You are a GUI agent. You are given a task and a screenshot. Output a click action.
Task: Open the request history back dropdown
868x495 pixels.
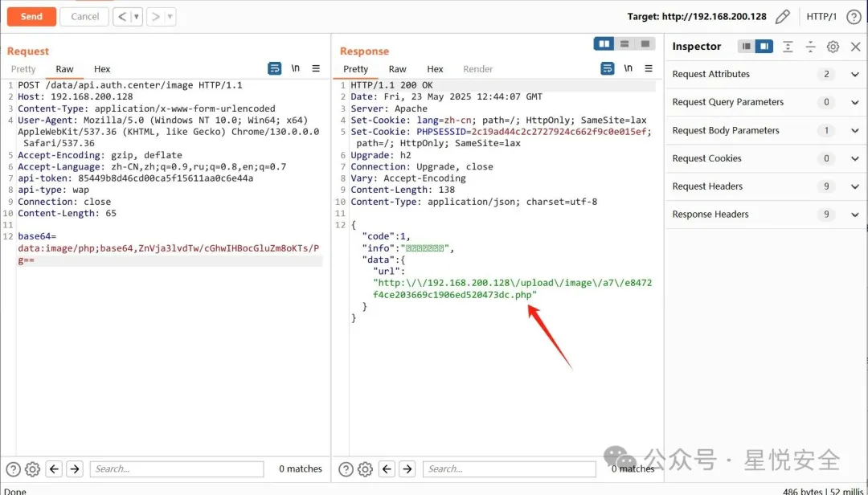[x=137, y=17]
